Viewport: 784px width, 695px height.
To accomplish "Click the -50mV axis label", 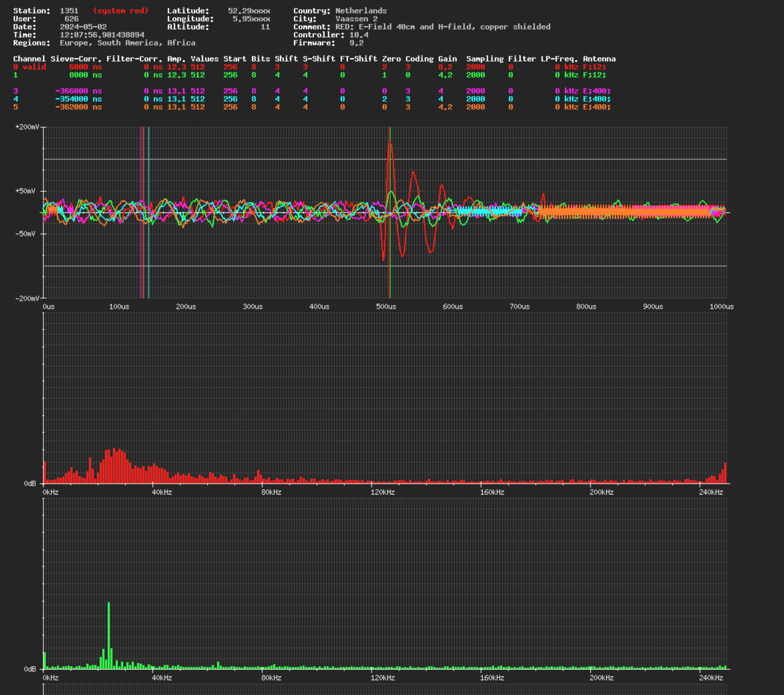I will pyautogui.click(x=25, y=234).
